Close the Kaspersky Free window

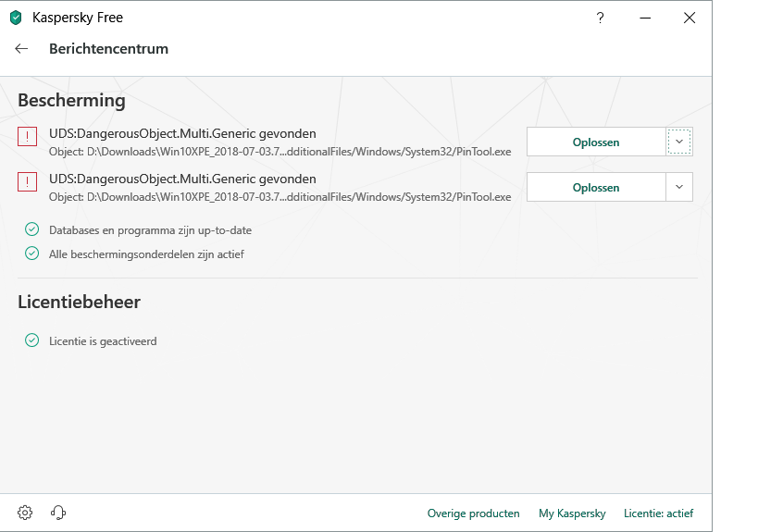690,18
